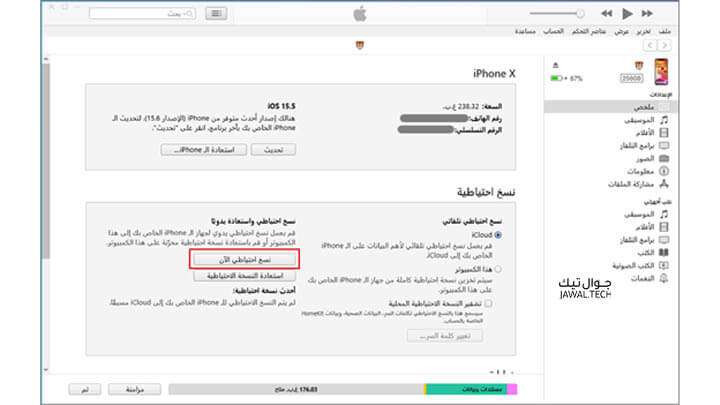Click the back navigation arrow below menu bar

click(650, 45)
